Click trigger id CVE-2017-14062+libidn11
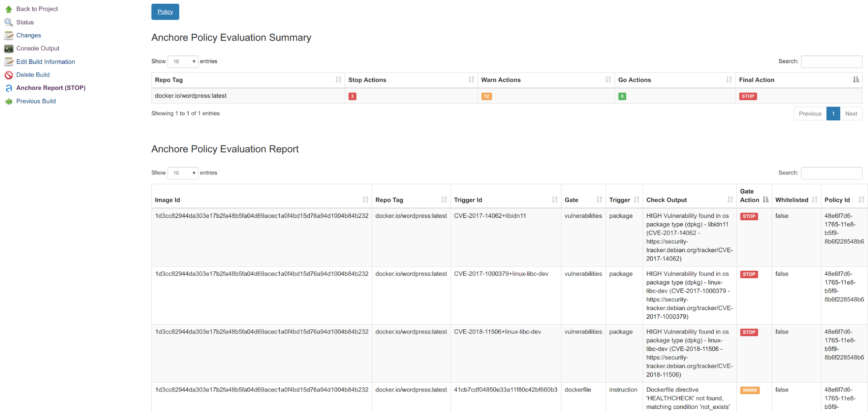Viewport: 868px width, 412px height. [490, 216]
